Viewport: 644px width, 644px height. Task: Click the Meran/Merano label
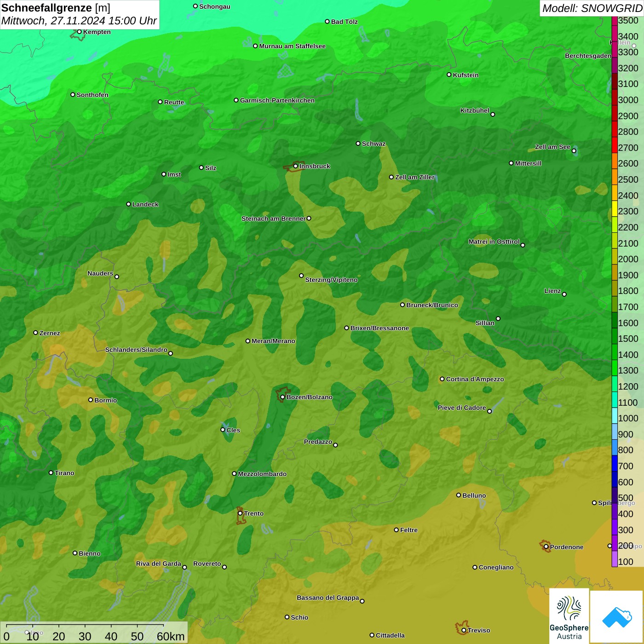click(x=273, y=341)
